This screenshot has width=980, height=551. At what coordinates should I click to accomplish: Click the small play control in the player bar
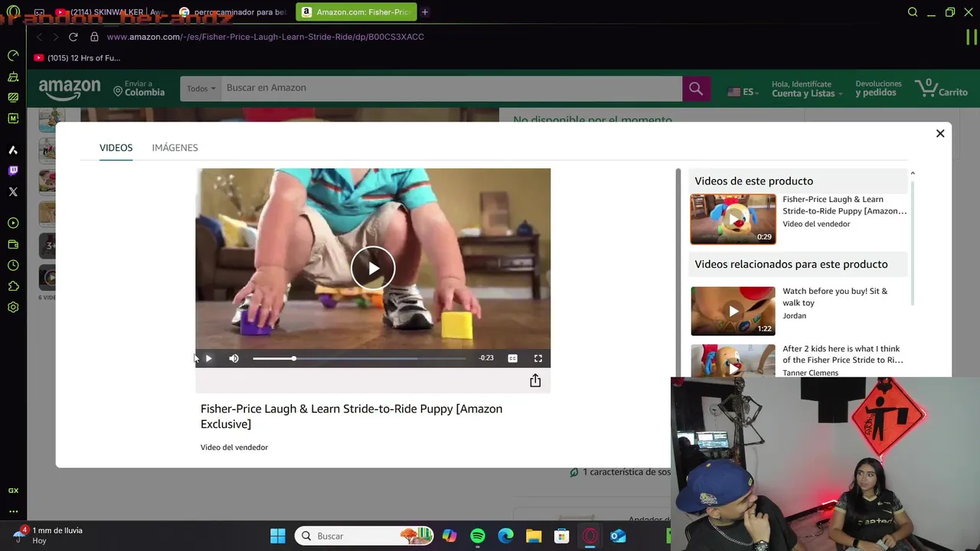pyautogui.click(x=208, y=358)
